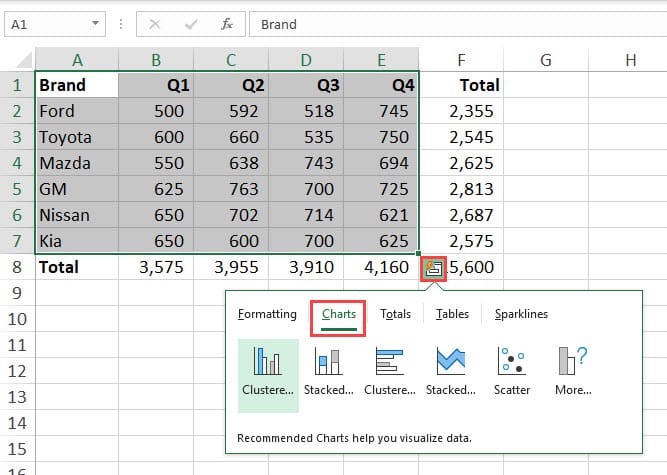667x475 pixels.
Task: Pick the Clustered Bar chart icon
Action: (390, 364)
